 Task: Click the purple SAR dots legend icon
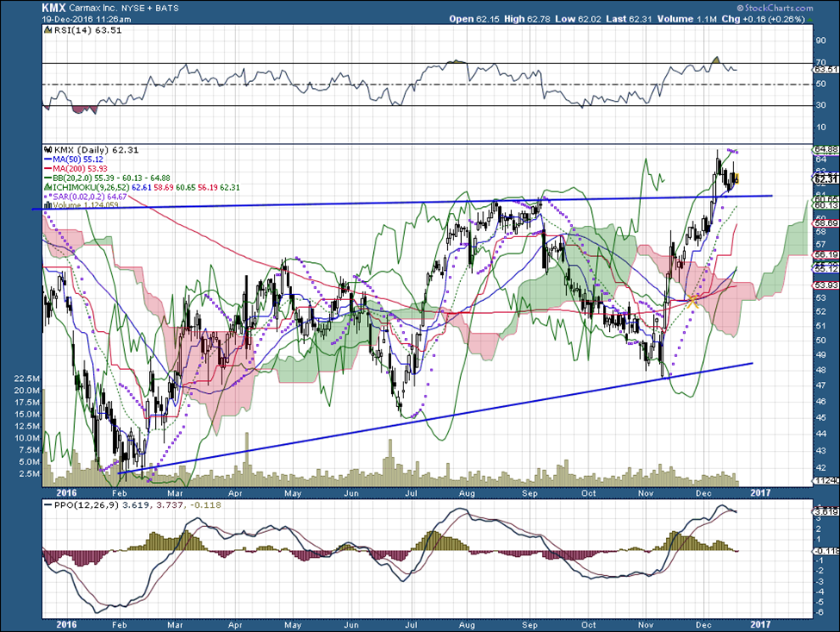[x=48, y=197]
